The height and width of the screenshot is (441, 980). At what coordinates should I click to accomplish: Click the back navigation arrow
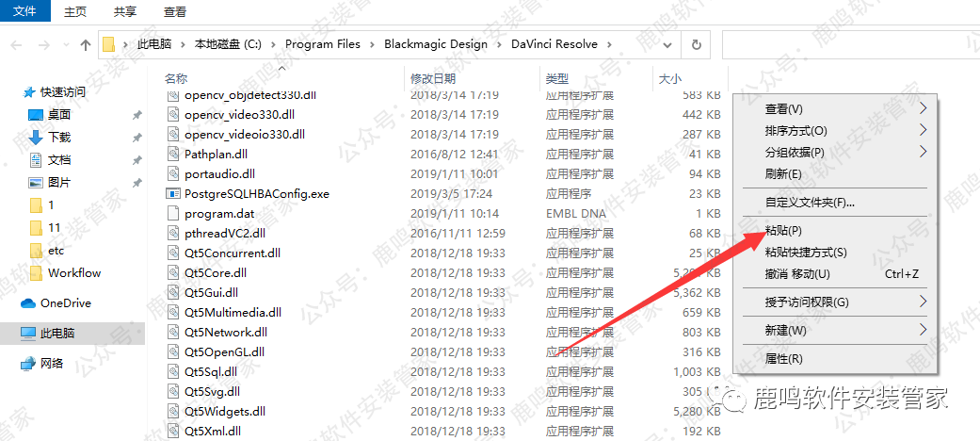tap(18, 44)
